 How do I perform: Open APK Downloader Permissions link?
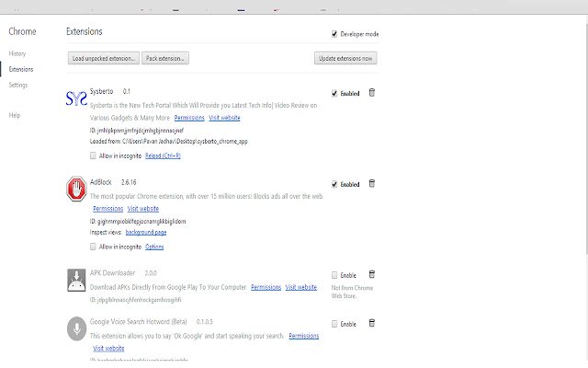point(266,287)
